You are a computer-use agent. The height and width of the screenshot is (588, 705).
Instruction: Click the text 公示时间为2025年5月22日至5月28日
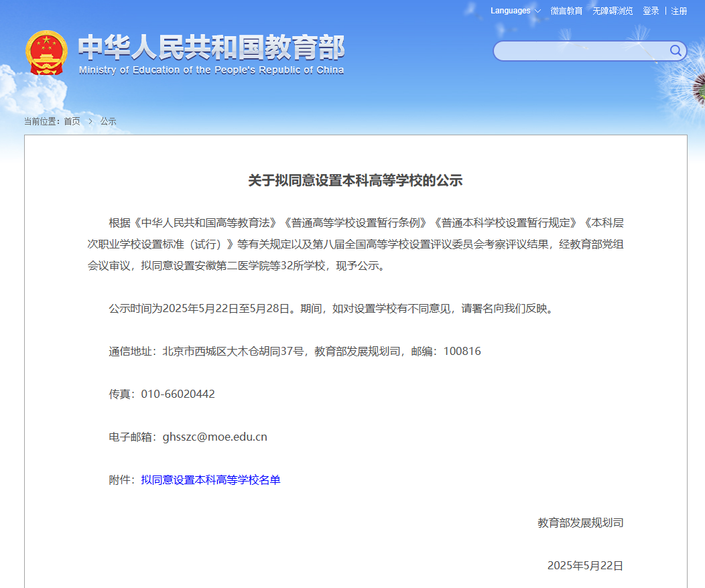click(x=199, y=309)
